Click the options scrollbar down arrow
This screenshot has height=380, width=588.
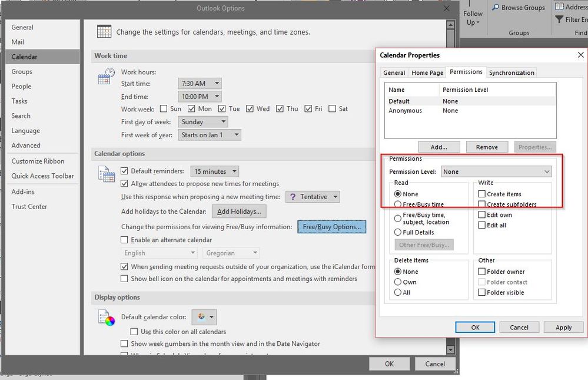point(450,349)
